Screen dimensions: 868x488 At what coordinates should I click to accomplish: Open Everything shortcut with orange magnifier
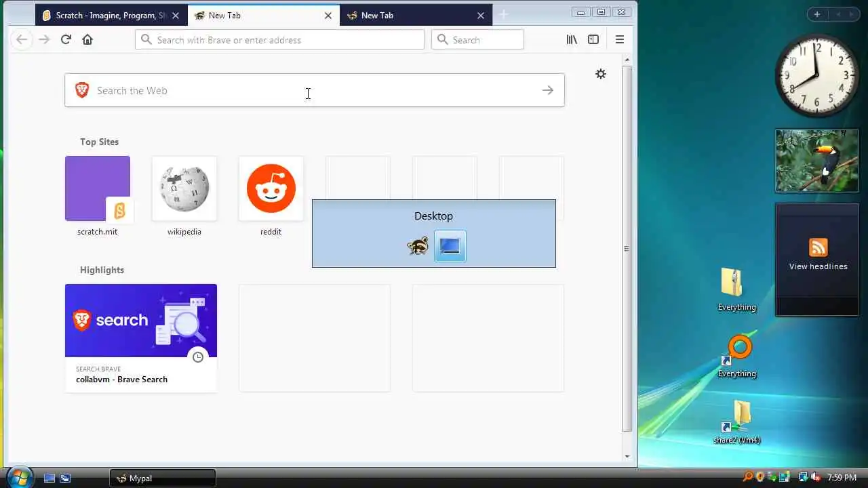point(736,356)
